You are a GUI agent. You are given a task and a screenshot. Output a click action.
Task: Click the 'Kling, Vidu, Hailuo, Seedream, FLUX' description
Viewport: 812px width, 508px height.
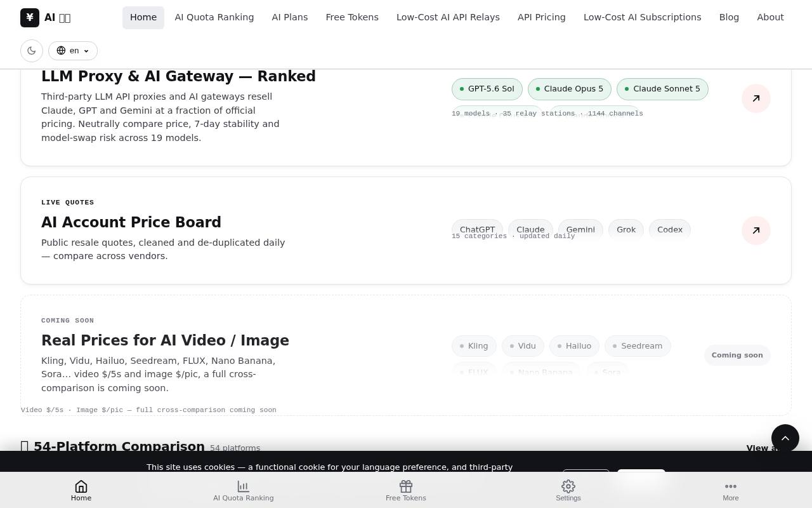pyautogui.click(x=159, y=375)
